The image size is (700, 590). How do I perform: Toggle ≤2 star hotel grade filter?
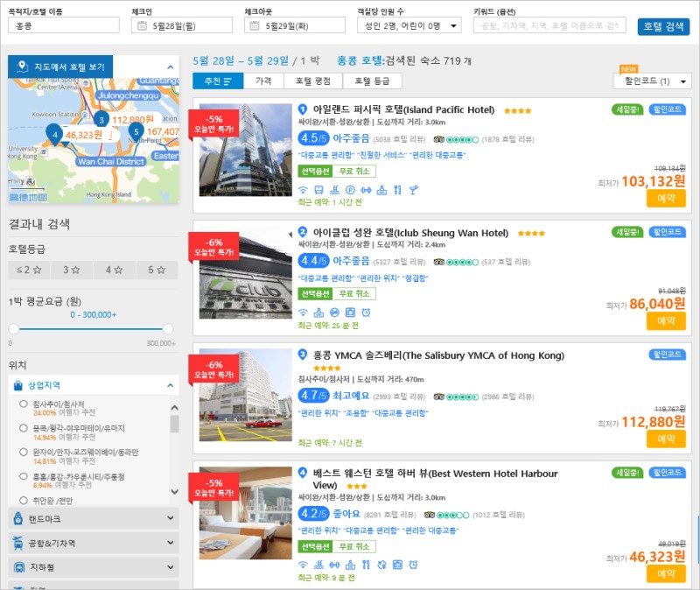pos(29,270)
